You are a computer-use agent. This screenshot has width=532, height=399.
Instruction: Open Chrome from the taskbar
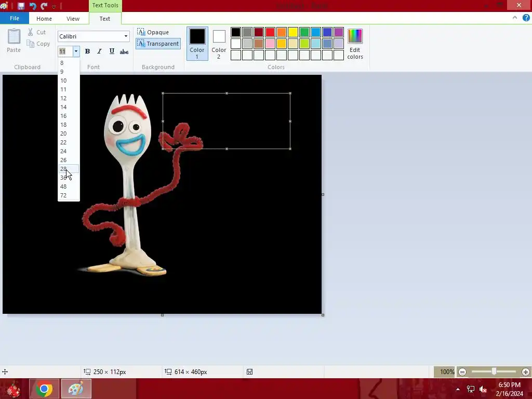[x=44, y=389]
